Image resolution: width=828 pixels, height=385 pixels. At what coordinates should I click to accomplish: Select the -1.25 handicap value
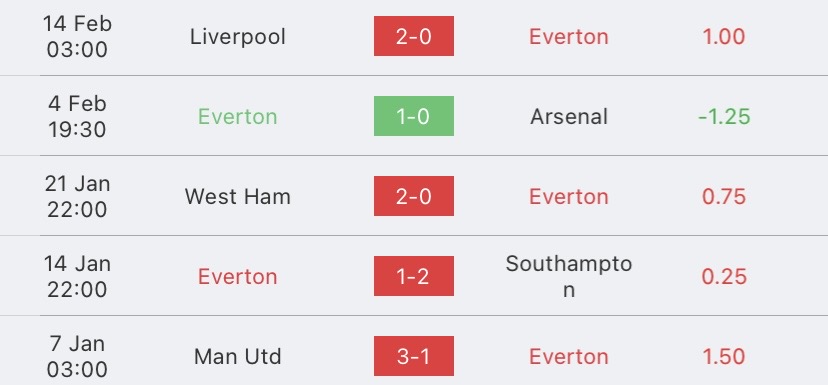(x=724, y=117)
